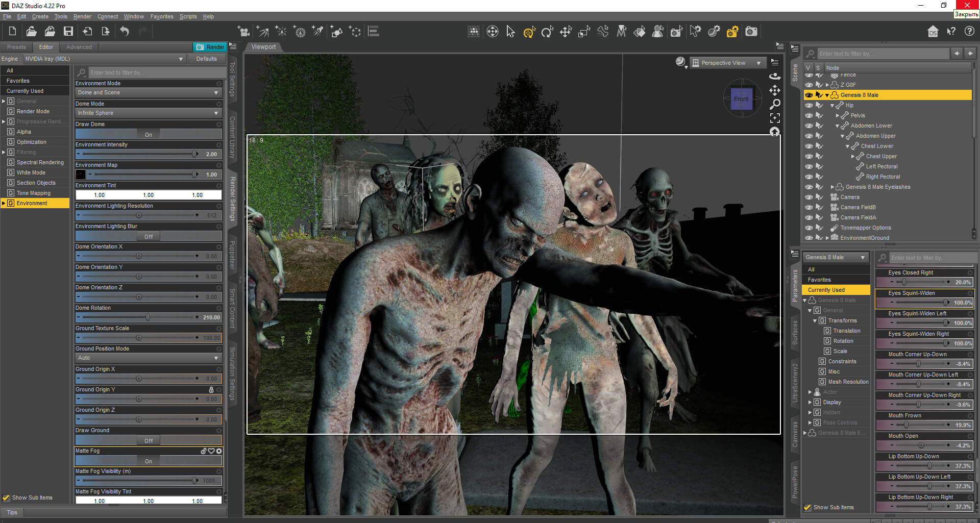The height and width of the screenshot is (523, 980).
Task: Open the render Engine dropdown
Action: (x=104, y=59)
